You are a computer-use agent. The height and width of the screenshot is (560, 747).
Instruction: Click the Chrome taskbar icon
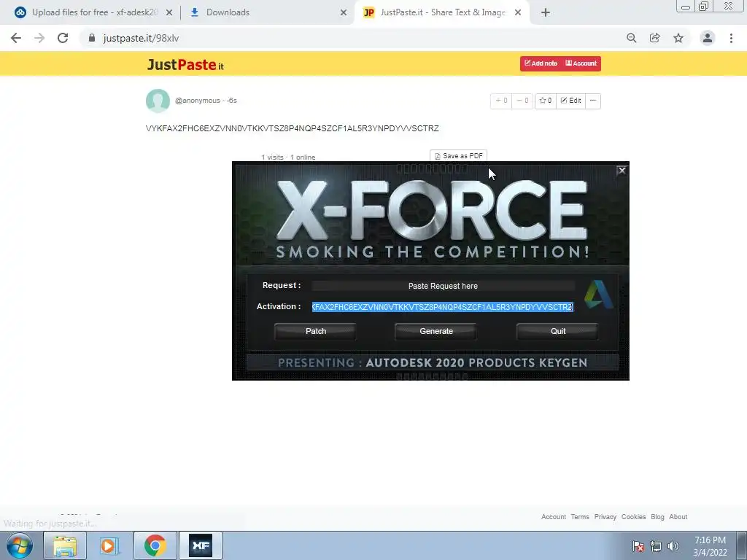tap(155, 545)
